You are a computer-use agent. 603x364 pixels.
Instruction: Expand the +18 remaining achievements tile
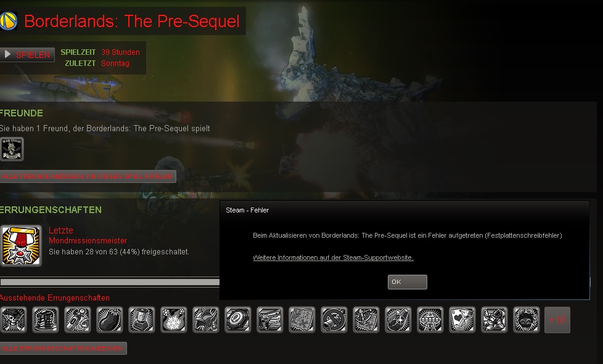pos(557,320)
